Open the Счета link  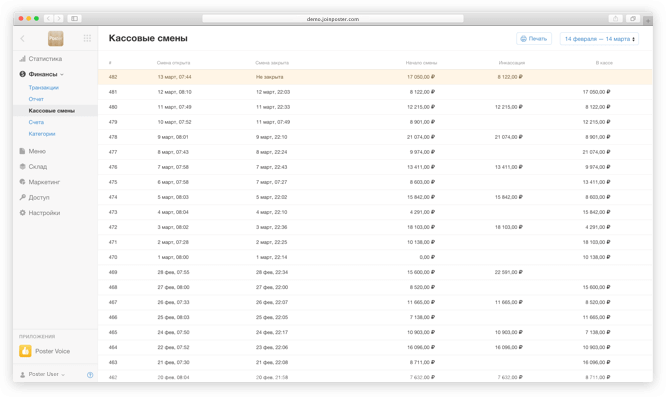tap(36, 122)
